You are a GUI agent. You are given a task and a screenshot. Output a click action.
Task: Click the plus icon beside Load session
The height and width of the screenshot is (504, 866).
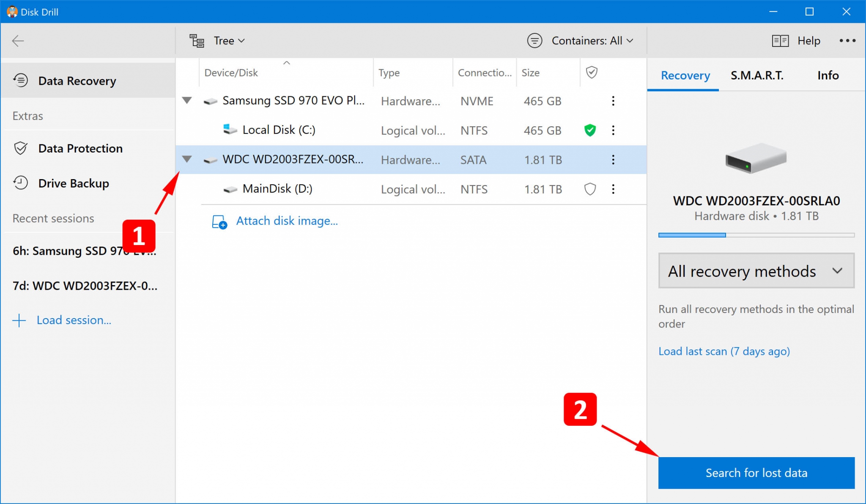[x=19, y=321]
